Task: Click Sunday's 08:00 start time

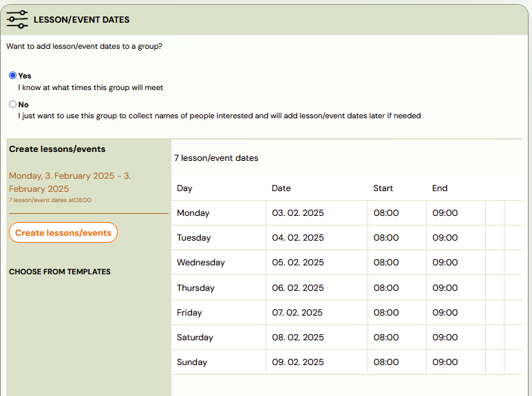Action: (386, 362)
